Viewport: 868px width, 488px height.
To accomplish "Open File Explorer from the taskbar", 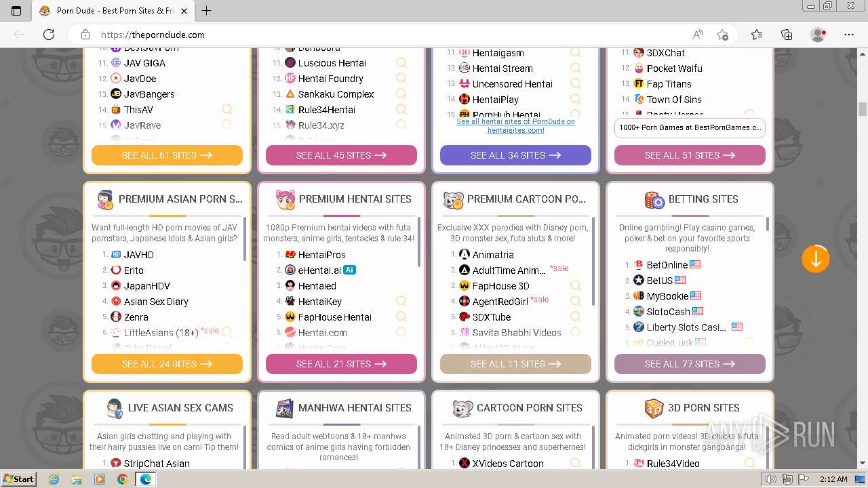I will pyautogui.click(x=77, y=479).
